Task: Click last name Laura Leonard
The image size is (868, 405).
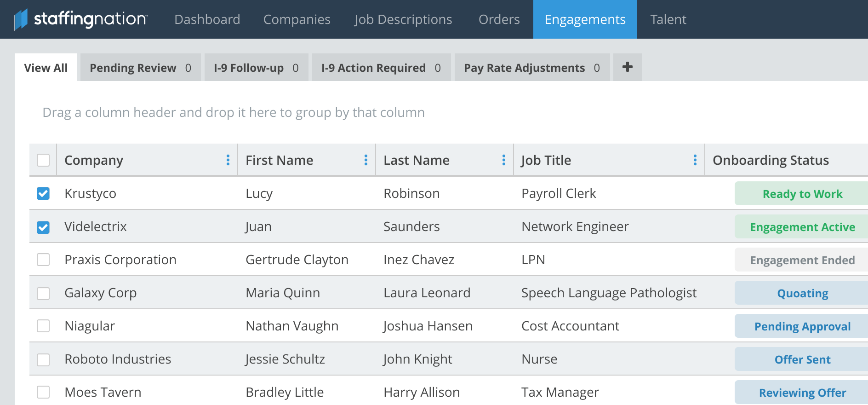Action: coord(427,293)
